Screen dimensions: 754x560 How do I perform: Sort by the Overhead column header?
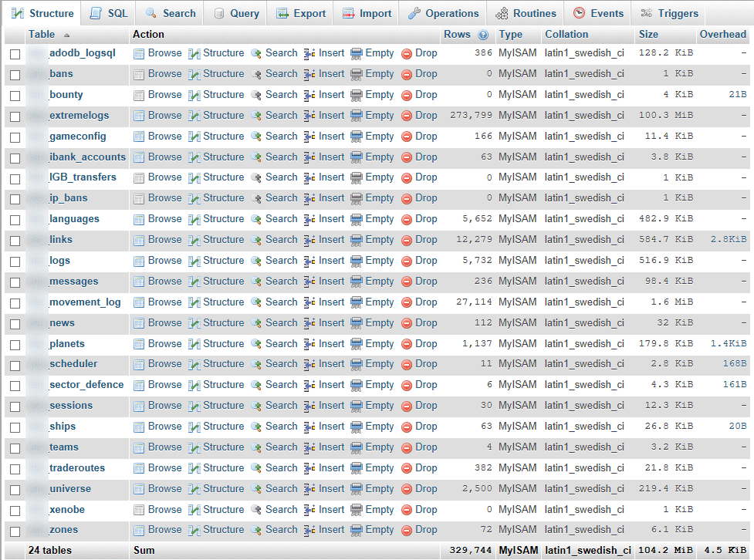722,34
